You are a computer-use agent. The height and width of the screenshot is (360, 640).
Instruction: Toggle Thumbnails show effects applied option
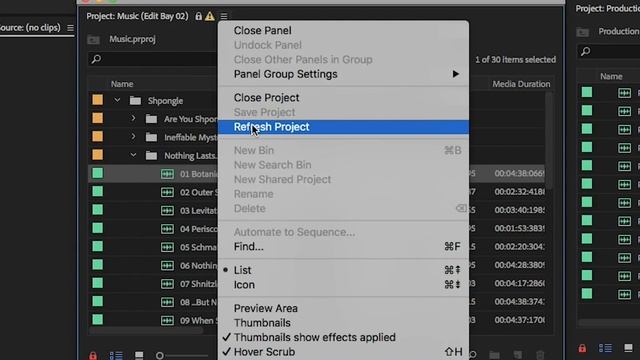click(314, 338)
